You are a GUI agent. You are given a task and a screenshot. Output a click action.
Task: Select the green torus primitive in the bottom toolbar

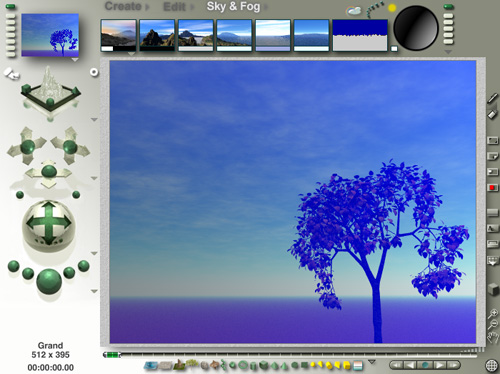click(243, 365)
